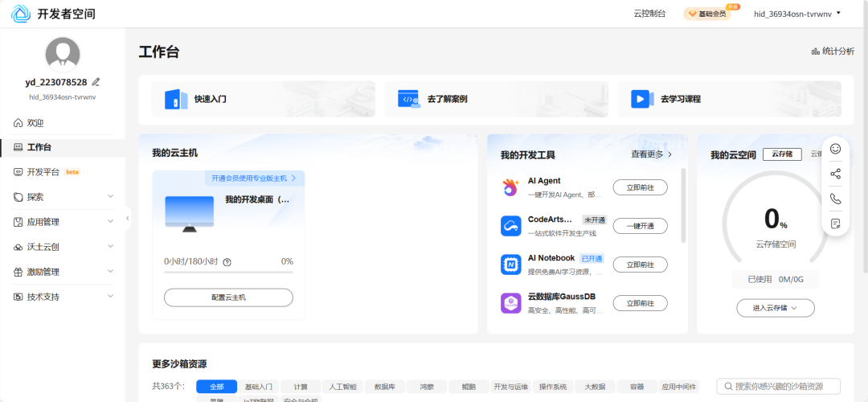This screenshot has width=868, height=402.
Task: Click the question mark help icon by hours
Action: 227,262
